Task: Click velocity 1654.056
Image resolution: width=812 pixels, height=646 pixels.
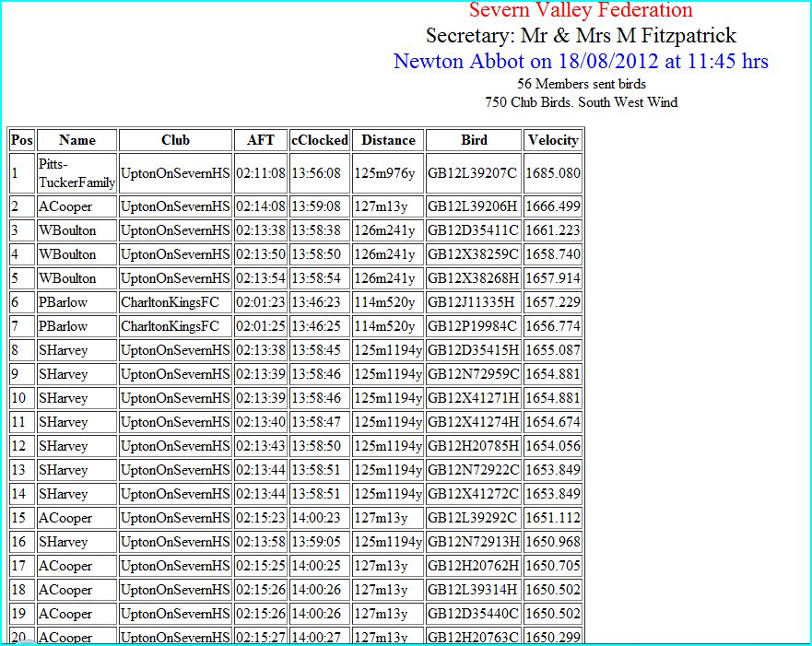Action: tap(553, 446)
